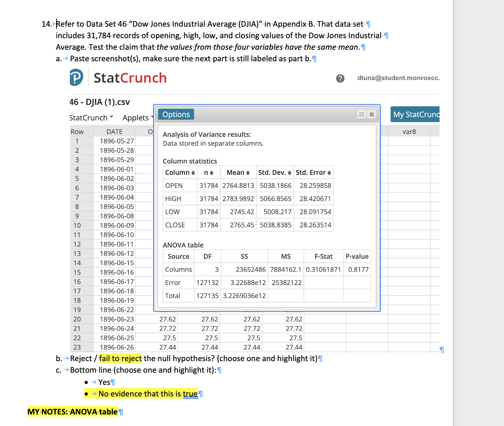The height and width of the screenshot is (426, 504).
Task: Pop out the Options window with expand icon
Action: point(361,114)
